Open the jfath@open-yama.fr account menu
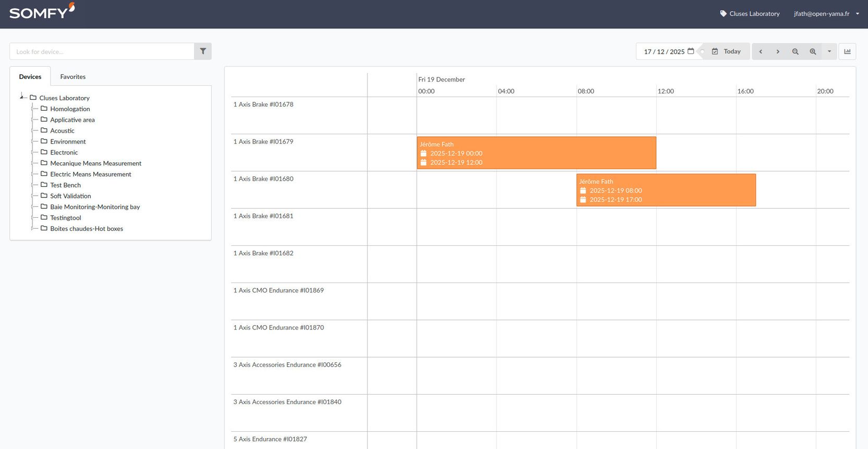Screen dimensions: 868x449 (x=826, y=14)
